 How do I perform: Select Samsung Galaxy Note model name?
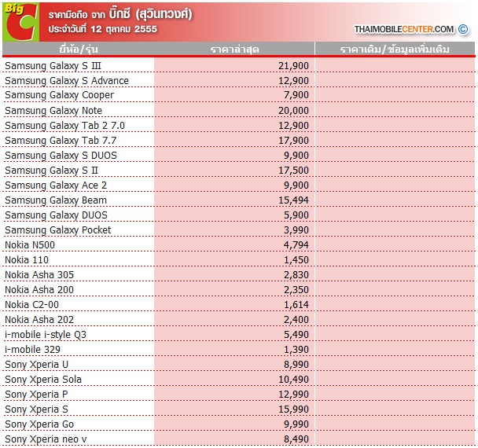(53, 110)
